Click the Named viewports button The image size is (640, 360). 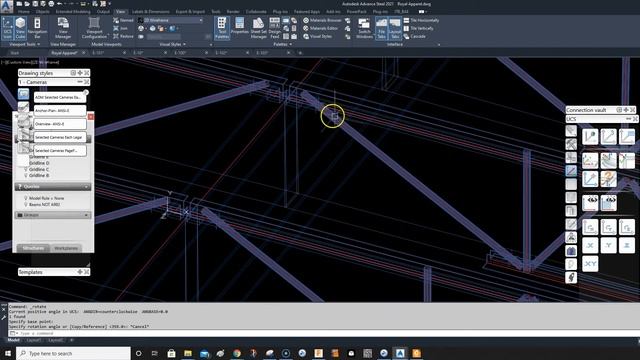point(123,20)
